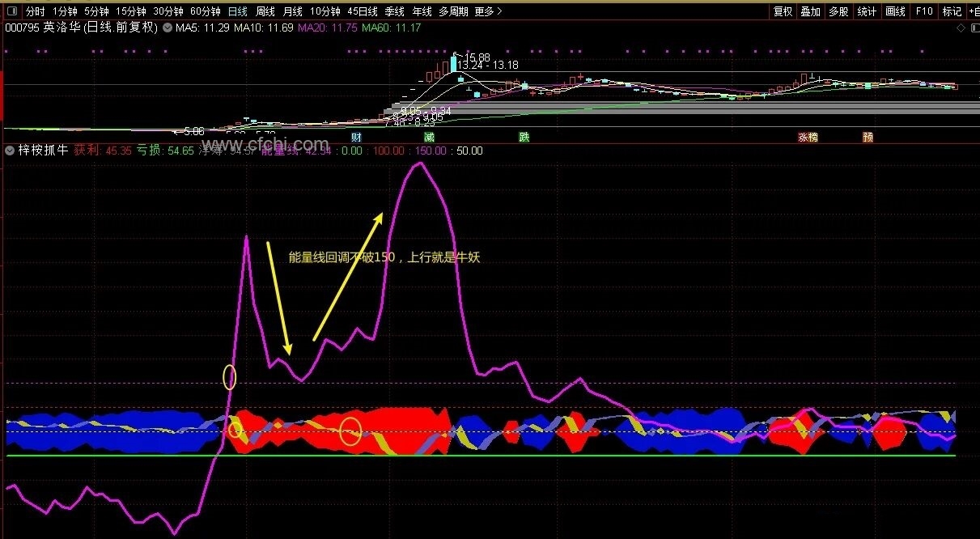Click the diamond icon below toolbar

[961, 28]
